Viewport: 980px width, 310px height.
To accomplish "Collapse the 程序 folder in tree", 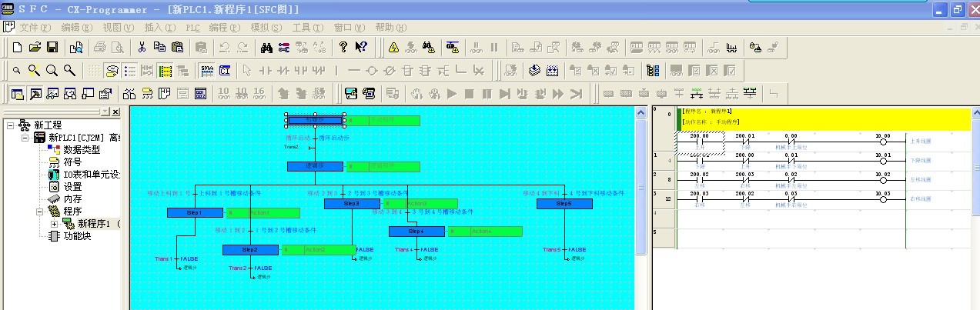I will click(40, 212).
